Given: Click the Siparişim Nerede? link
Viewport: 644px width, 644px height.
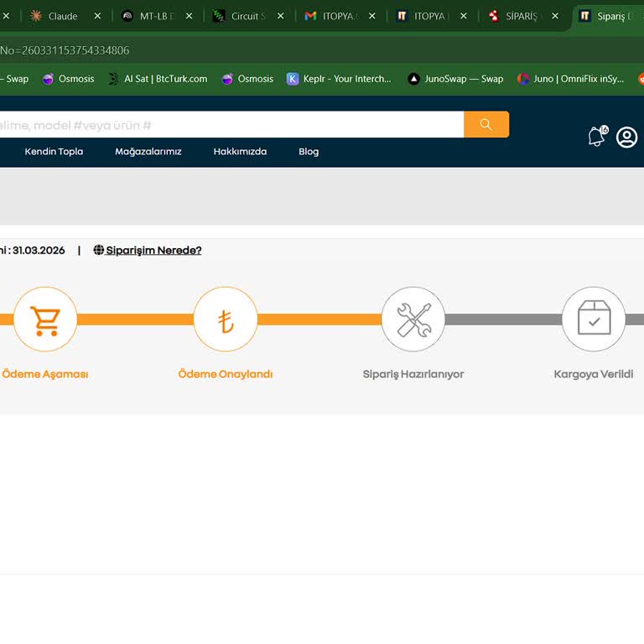Looking at the screenshot, I should coord(153,251).
